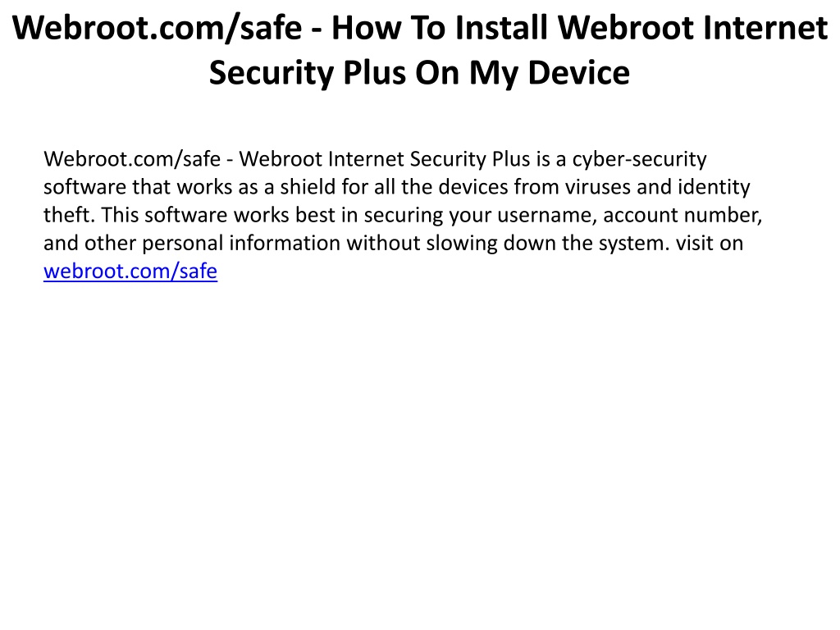Click the word 'cyber-security' in the paragraph

point(640,159)
